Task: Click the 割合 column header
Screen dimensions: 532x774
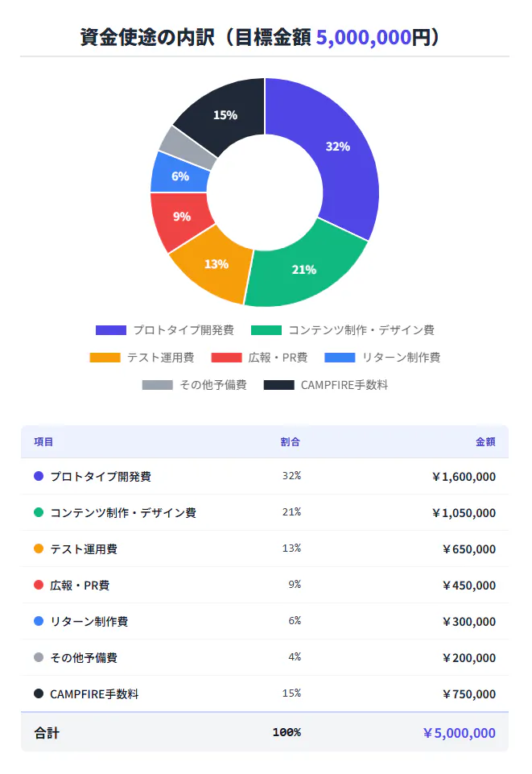Action: 290,442
